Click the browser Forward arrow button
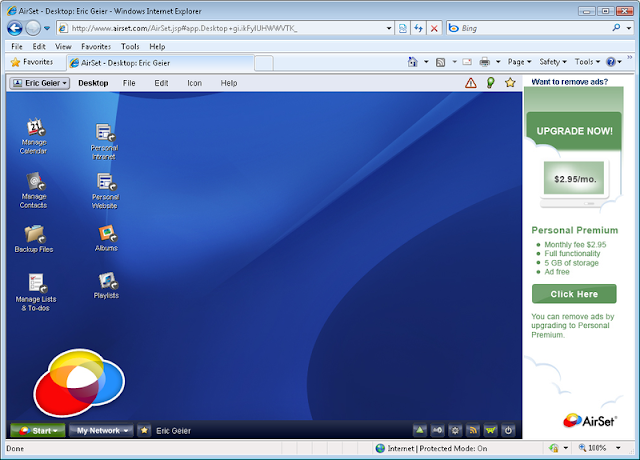This screenshot has height=460, width=640. [x=33, y=28]
